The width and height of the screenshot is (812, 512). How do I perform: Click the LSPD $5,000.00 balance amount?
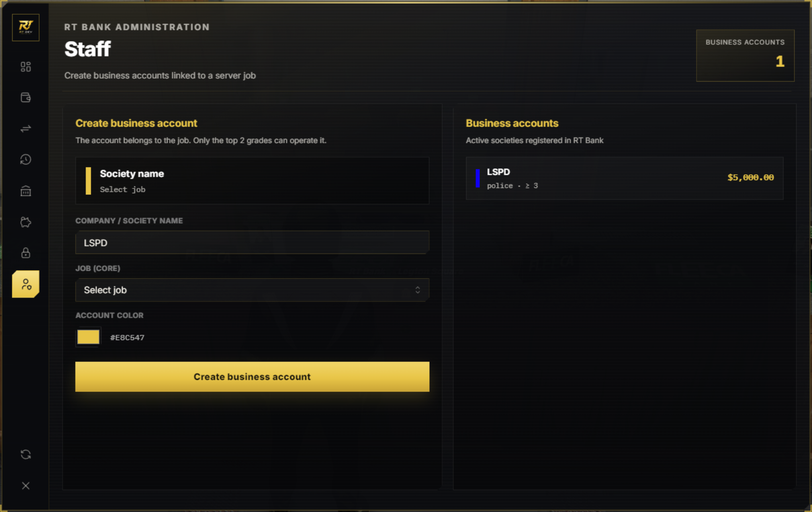[750, 178]
